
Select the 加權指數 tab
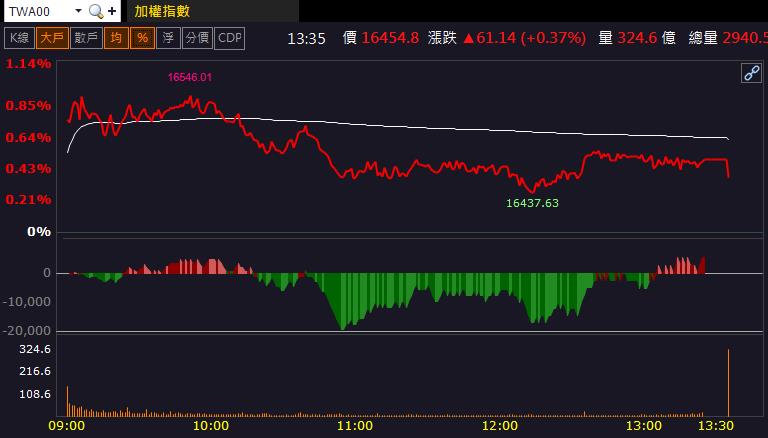(x=162, y=11)
